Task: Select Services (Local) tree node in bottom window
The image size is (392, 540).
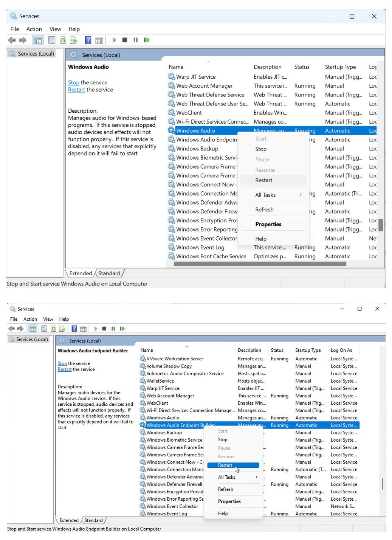Action: point(32,339)
